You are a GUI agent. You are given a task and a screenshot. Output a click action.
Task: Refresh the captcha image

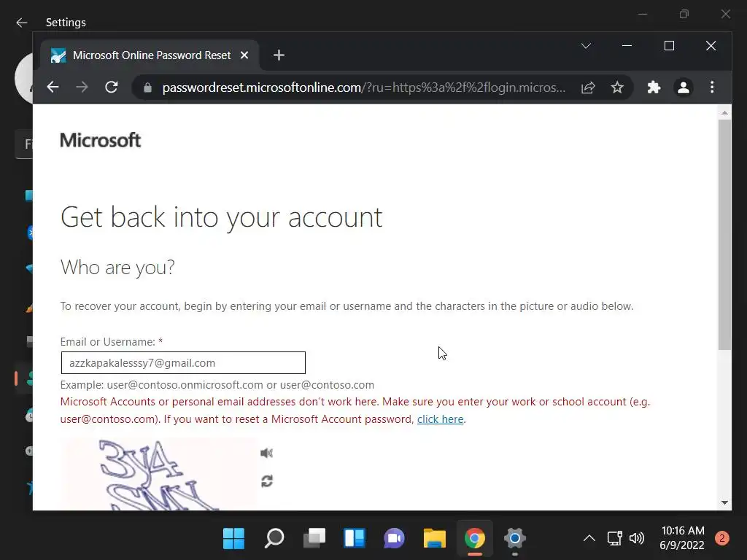click(267, 481)
